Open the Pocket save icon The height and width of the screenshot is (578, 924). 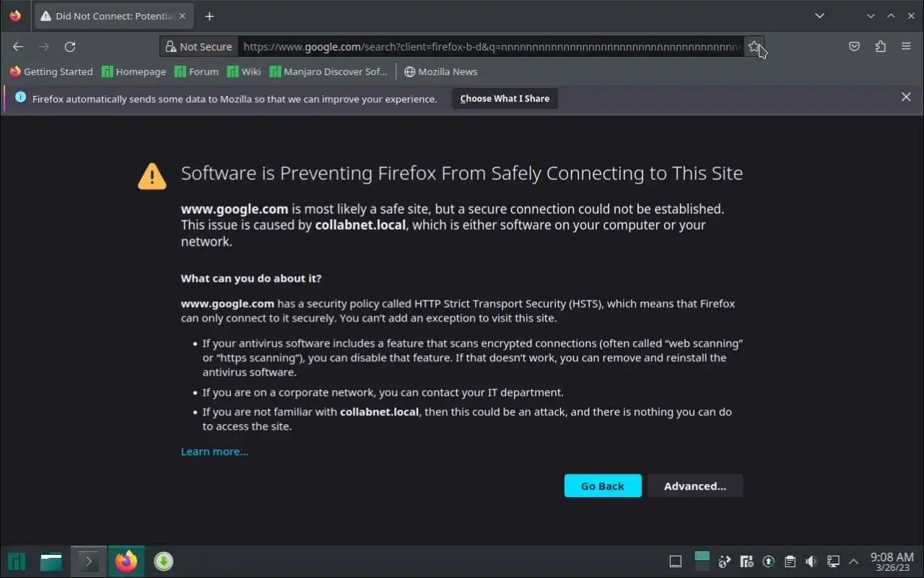click(854, 46)
